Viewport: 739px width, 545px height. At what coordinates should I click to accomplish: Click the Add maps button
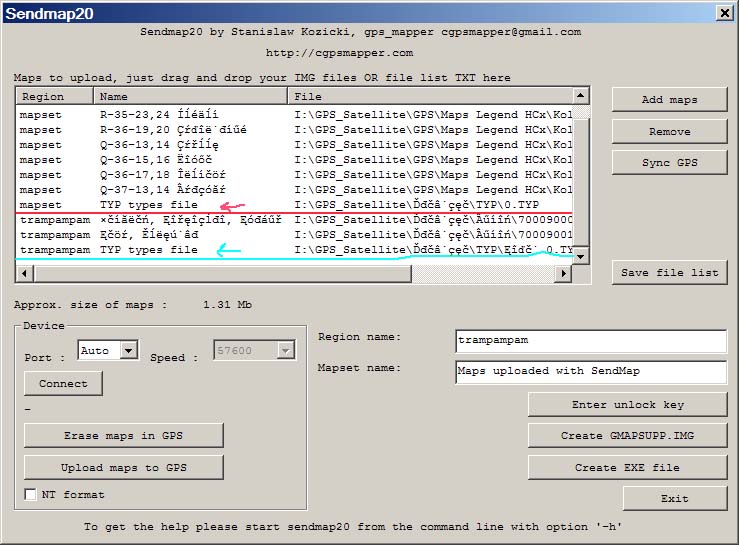click(669, 100)
